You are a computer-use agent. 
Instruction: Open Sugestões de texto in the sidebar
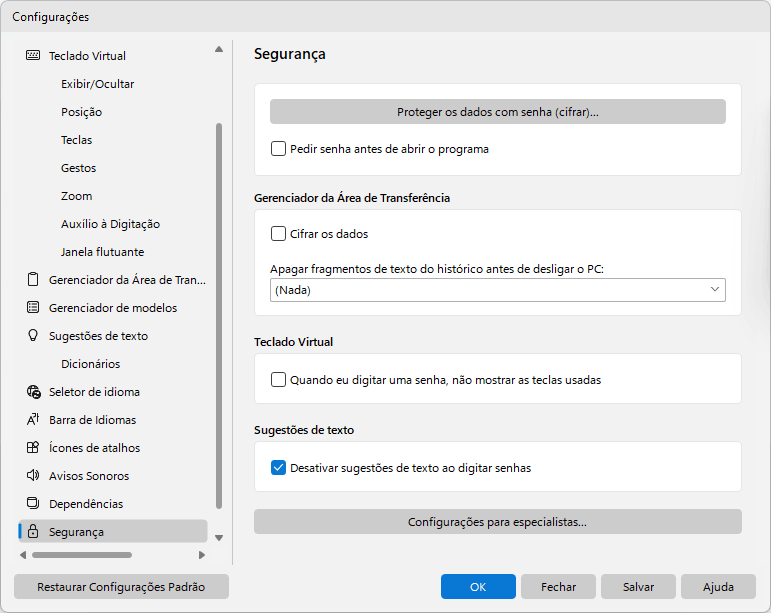[x=98, y=336]
